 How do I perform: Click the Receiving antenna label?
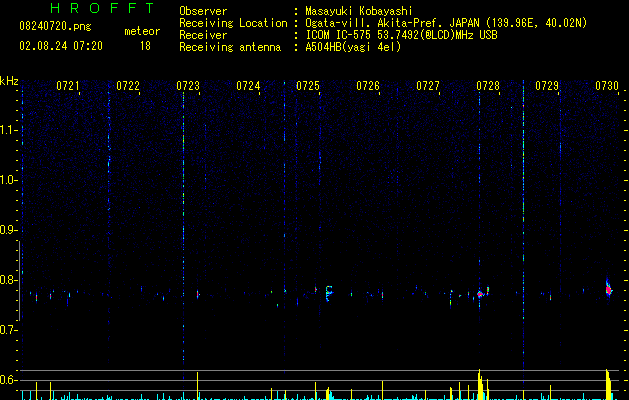230,47
